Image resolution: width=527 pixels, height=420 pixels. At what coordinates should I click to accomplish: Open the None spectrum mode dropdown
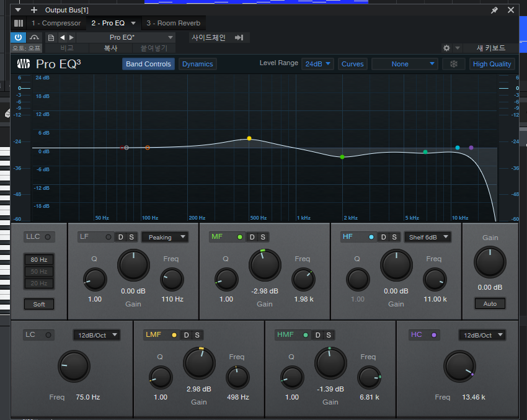[404, 64]
